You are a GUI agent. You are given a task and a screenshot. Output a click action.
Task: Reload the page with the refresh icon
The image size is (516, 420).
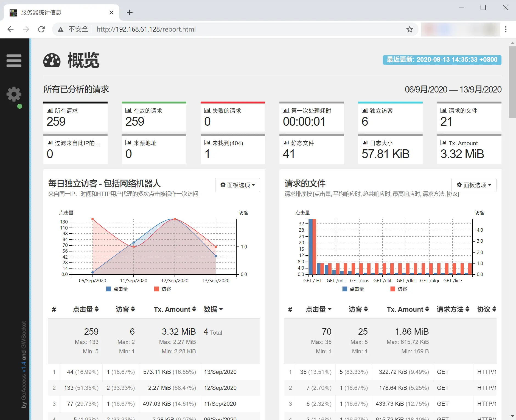point(41,29)
